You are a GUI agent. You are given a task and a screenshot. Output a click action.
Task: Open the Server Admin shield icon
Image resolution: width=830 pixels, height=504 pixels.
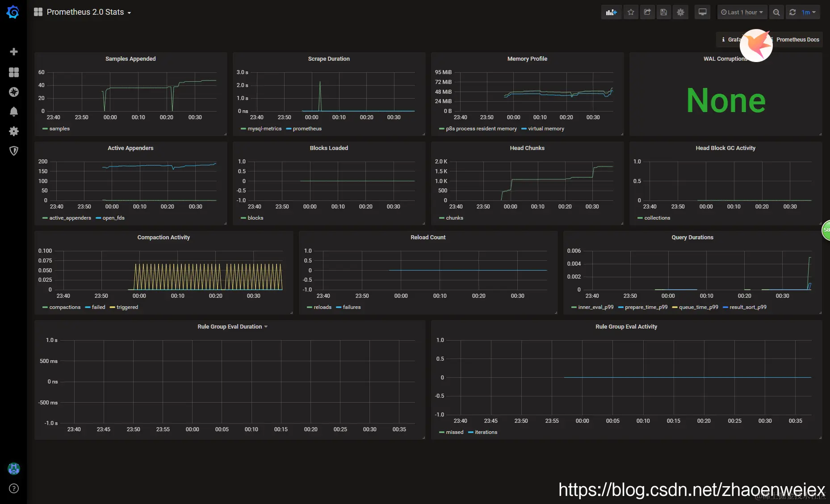(x=14, y=151)
